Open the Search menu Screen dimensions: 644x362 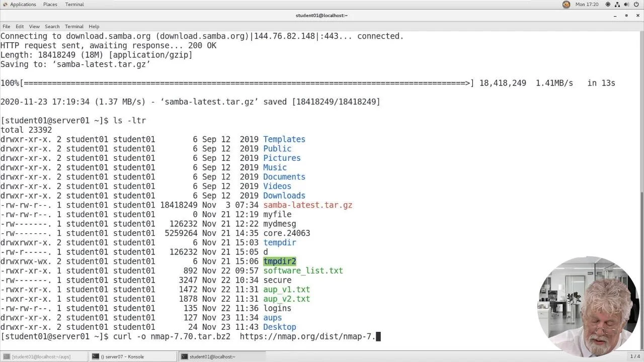click(x=52, y=26)
